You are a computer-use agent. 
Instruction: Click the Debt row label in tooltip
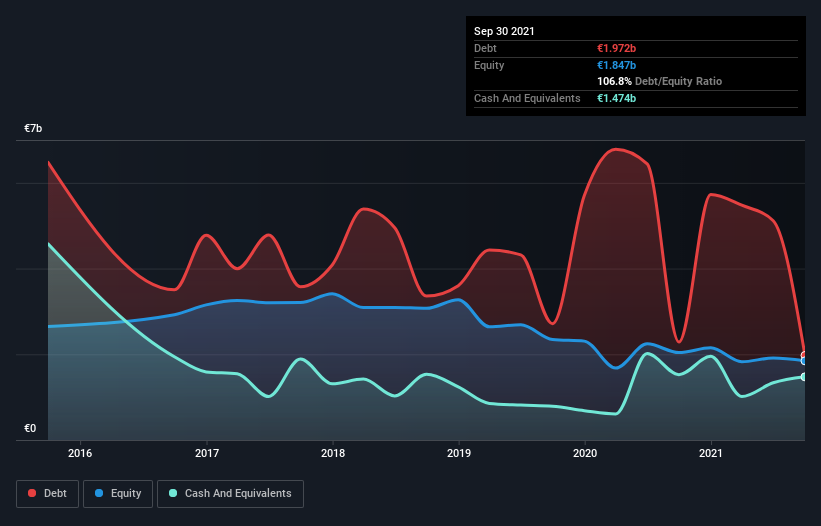485,48
